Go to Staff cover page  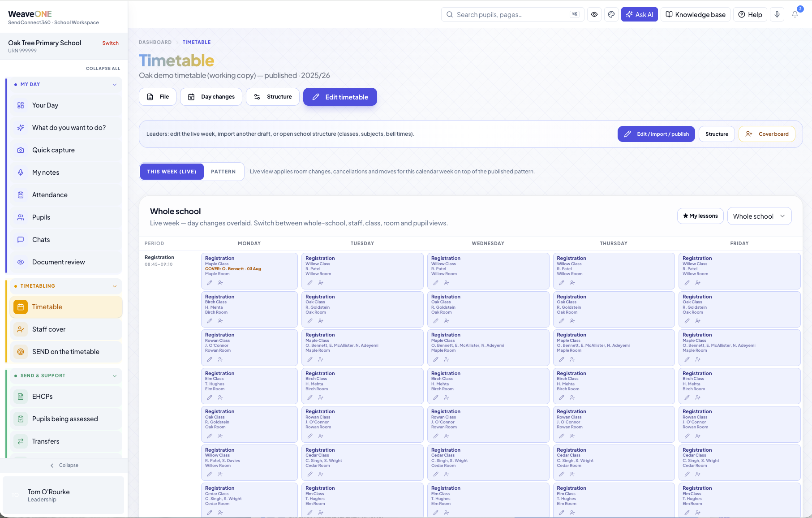[x=66, y=329]
